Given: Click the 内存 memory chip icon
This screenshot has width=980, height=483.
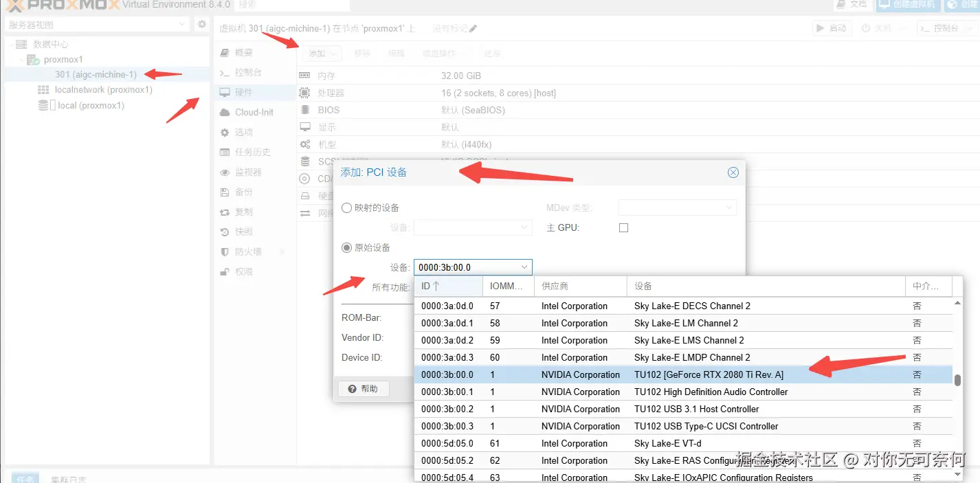Looking at the screenshot, I should (x=305, y=76).
